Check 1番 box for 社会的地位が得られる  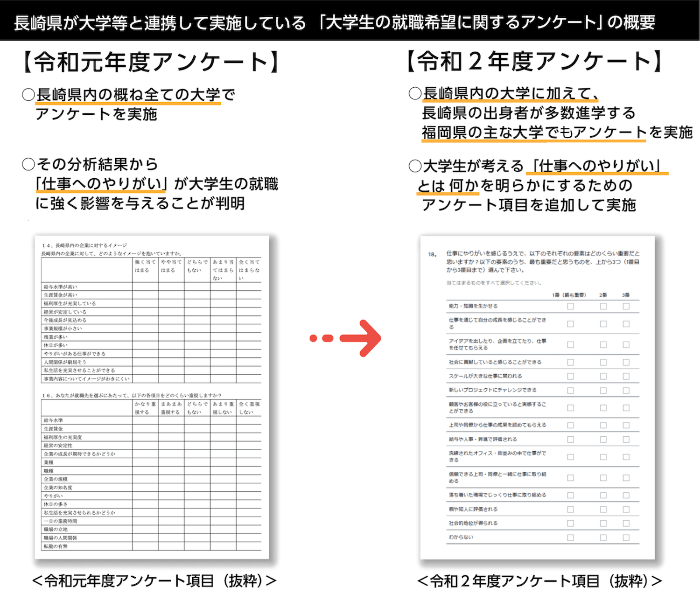tap(570, 524)
